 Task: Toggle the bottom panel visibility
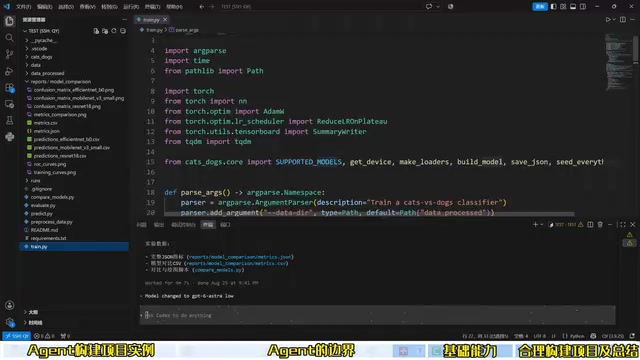[x=573, y=7]
